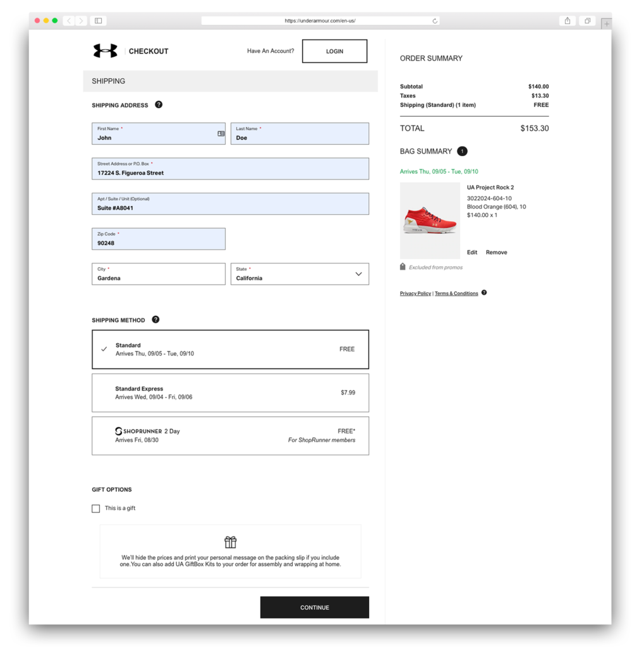
Task: Edit the UA Project Rock 2 item
Action: point(472,252)
